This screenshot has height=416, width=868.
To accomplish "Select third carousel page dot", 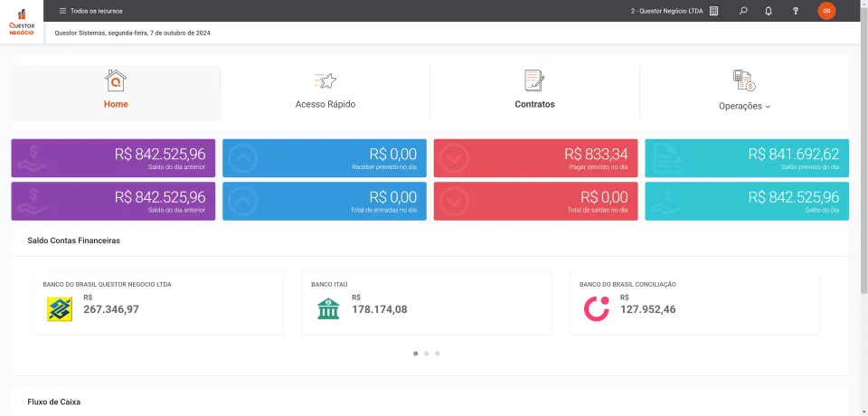I will 438,354.
